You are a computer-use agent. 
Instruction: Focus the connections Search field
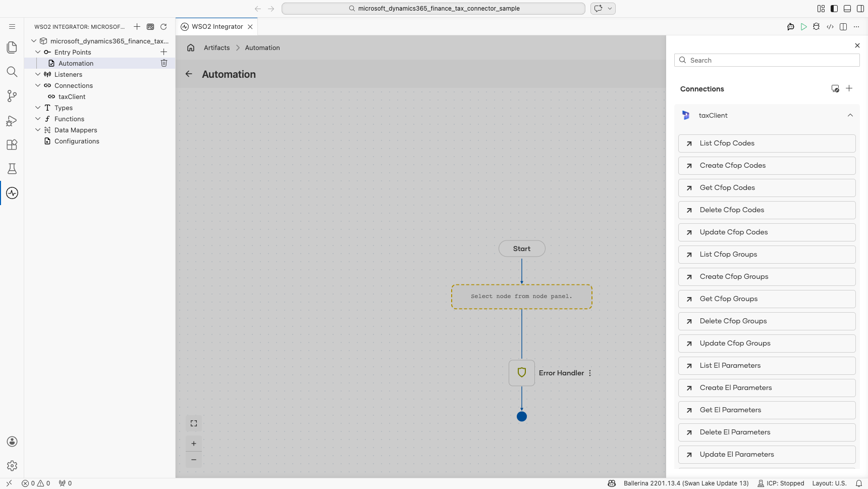pyautogui.click(x=767, y=60)
